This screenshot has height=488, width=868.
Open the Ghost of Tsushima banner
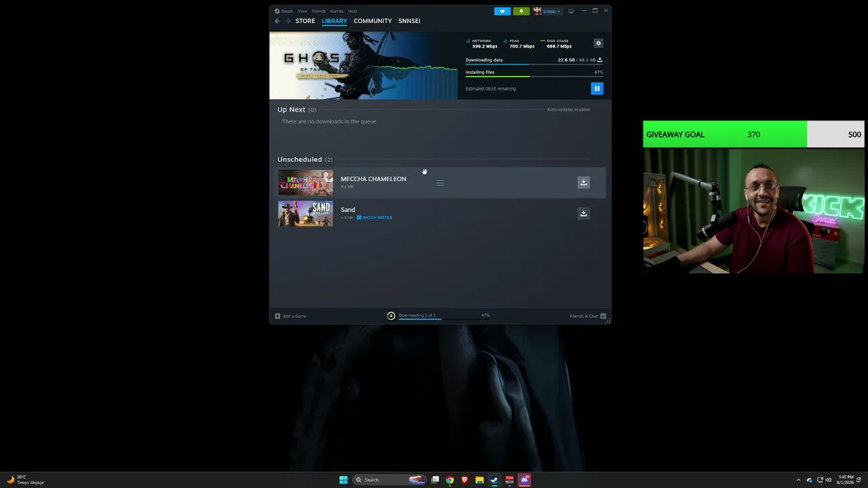tap(363, 66)
